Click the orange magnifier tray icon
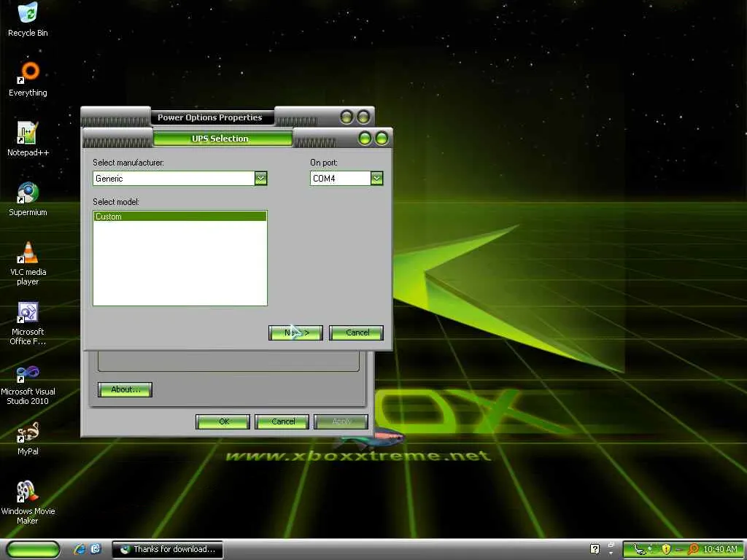 point(694,550)
